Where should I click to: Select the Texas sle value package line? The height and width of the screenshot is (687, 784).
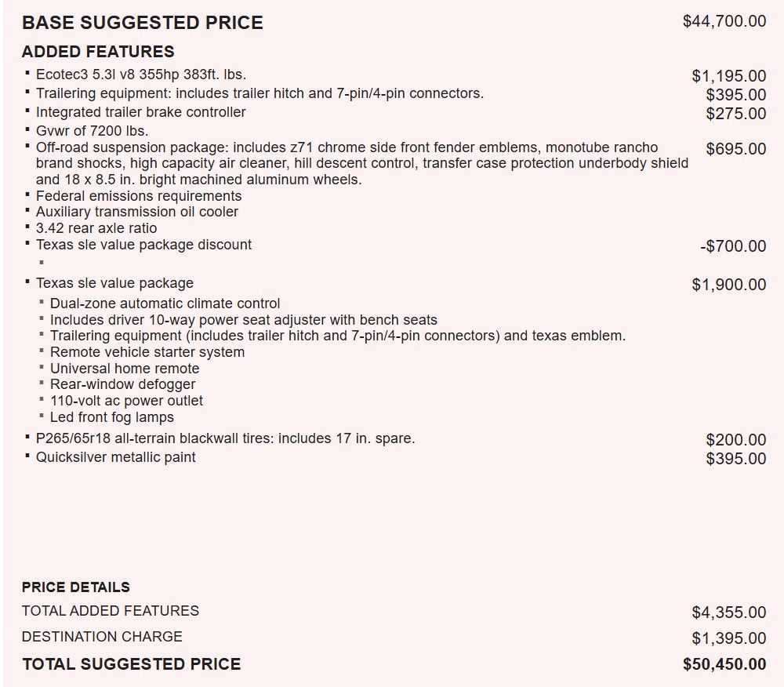point(114,283)
